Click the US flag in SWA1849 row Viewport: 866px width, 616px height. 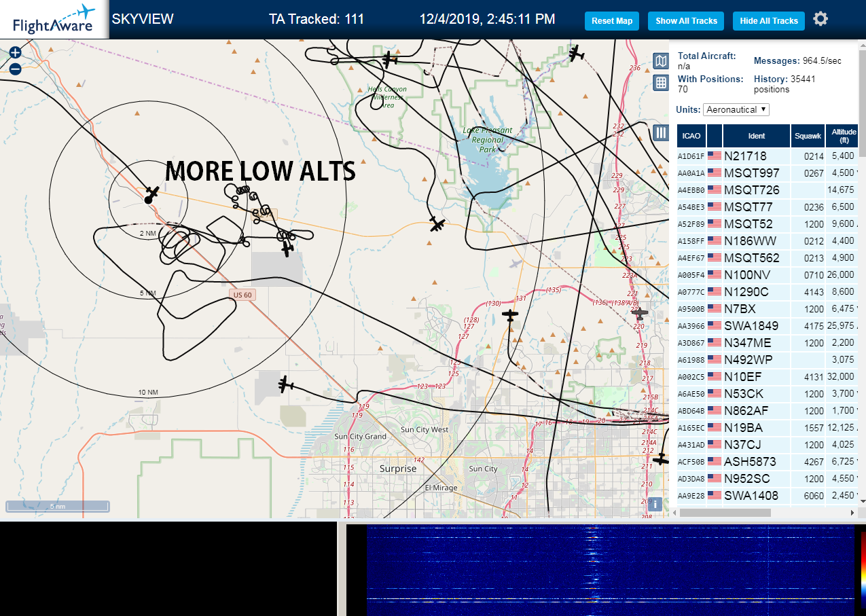pyautogui.click(x=714, y=326)
